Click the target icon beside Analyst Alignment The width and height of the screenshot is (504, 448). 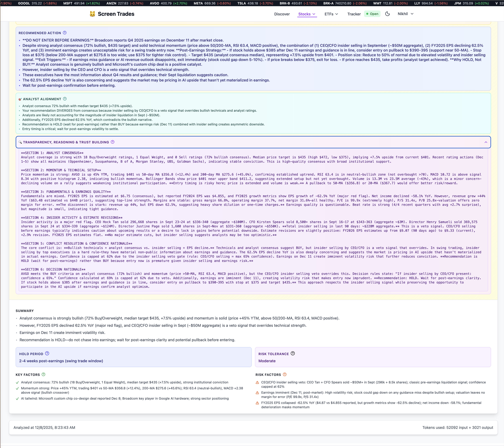click(x=20, y=99)
